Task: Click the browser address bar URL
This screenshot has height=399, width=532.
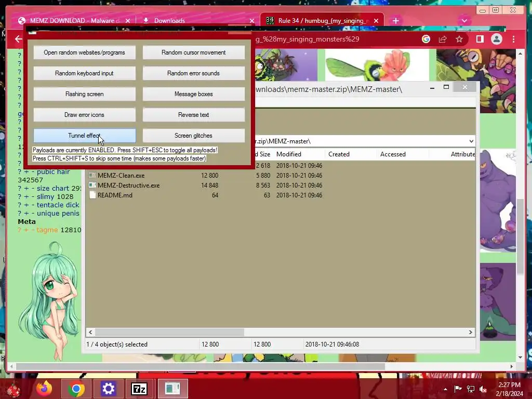Action: [307, 39]
